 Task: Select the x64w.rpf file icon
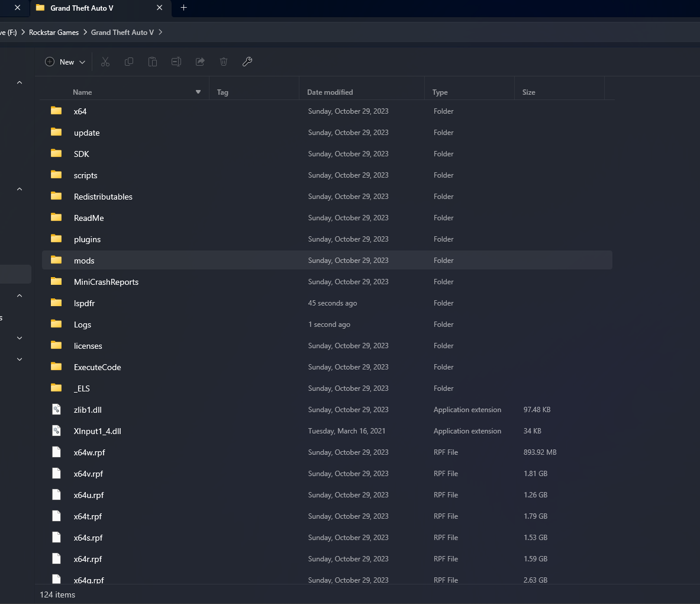click(x=56, y=452)
